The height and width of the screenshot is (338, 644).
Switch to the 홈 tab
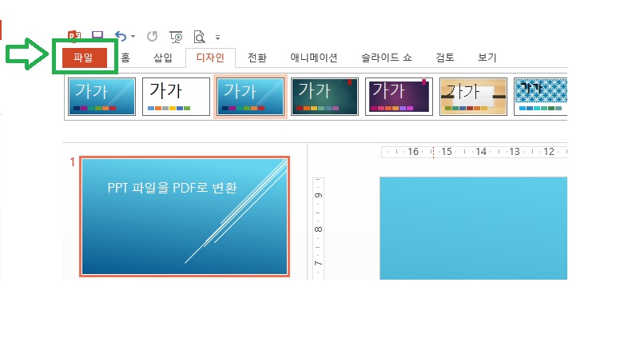(125, 58)
